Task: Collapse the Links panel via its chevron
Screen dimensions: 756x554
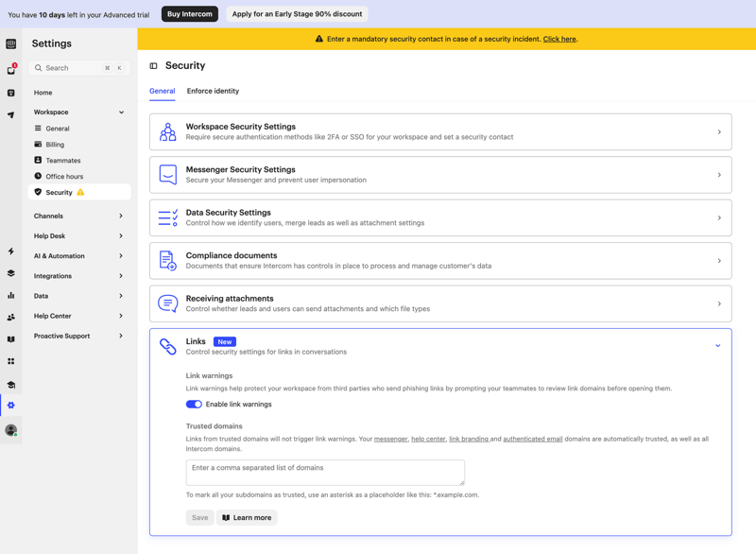Action: (718, 345)
